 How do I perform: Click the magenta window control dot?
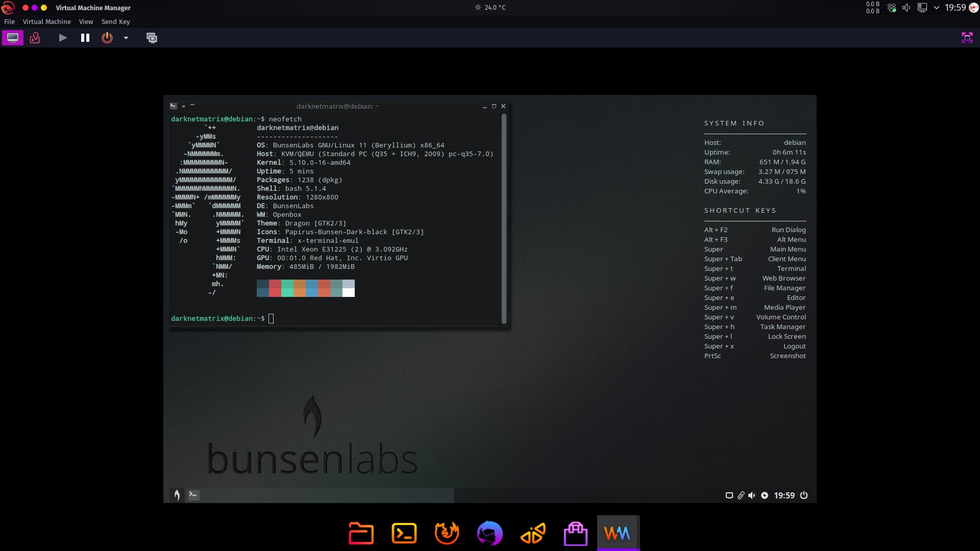[x=34, y=8]
